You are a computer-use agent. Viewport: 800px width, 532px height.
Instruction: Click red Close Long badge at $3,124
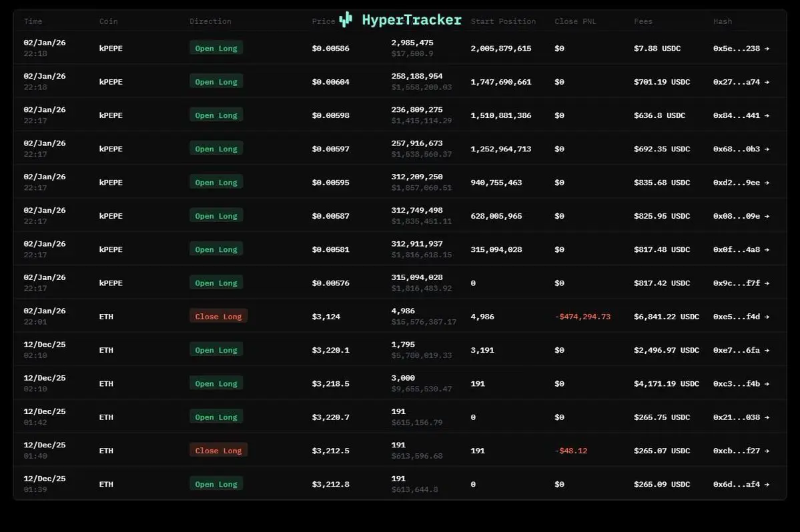click(x=218, y=317)
